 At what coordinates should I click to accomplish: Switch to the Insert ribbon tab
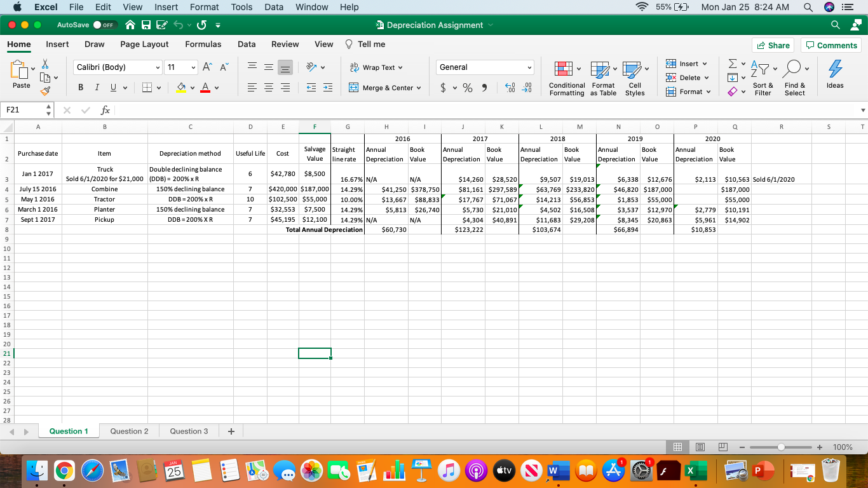tap(57, 44)
